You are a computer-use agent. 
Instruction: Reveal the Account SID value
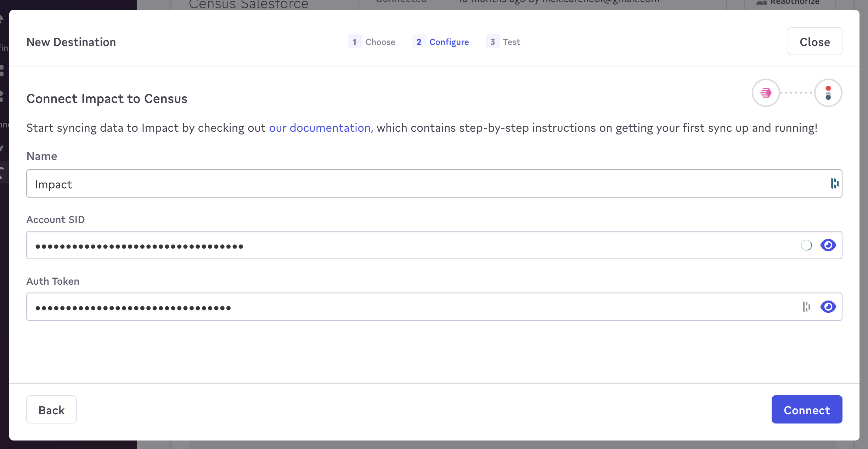pos(828,245)
